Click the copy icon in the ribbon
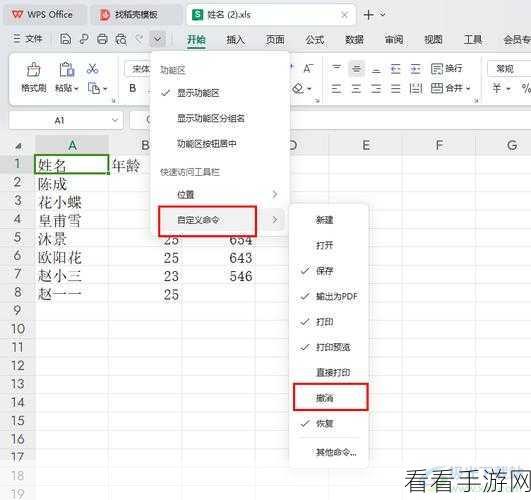 click(94, 89)
